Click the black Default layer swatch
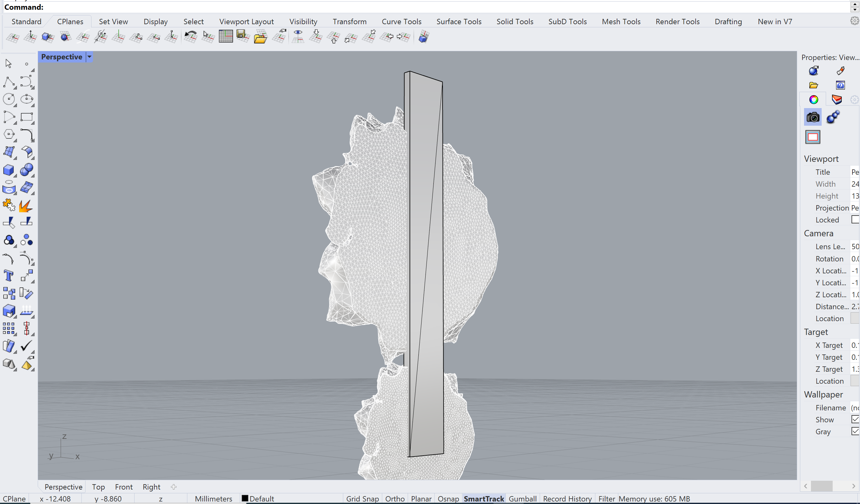The image size is (860, 504). (x=245, y=498)
